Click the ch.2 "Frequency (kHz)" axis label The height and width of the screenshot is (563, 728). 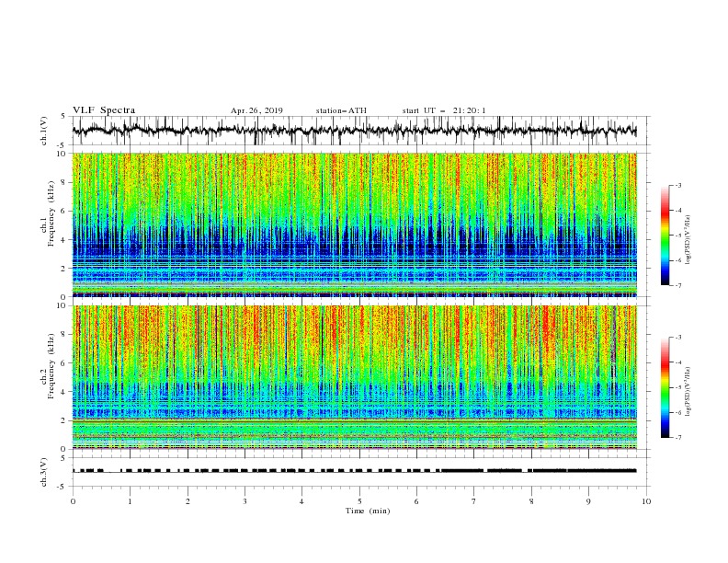coord(51,365)
